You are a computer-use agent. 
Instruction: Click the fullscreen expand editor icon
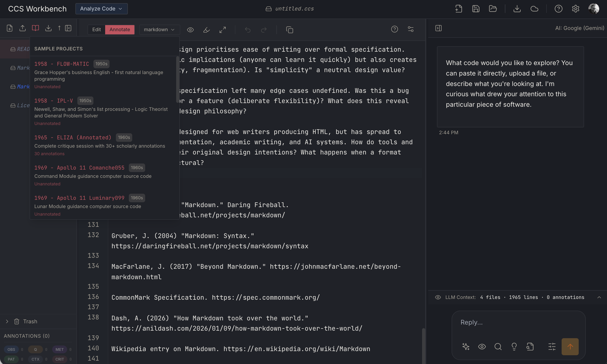[x=223, y=30]
